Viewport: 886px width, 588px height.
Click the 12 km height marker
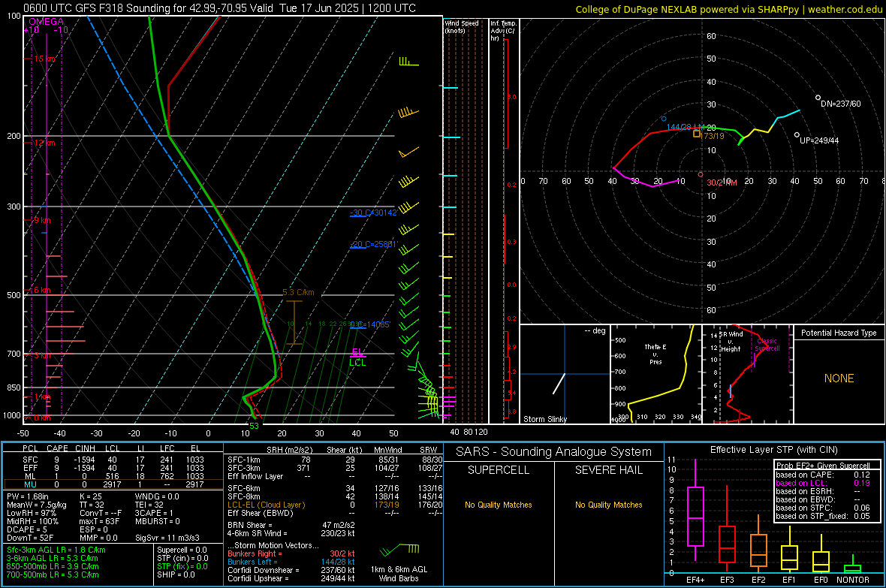(x=44, y=143)
